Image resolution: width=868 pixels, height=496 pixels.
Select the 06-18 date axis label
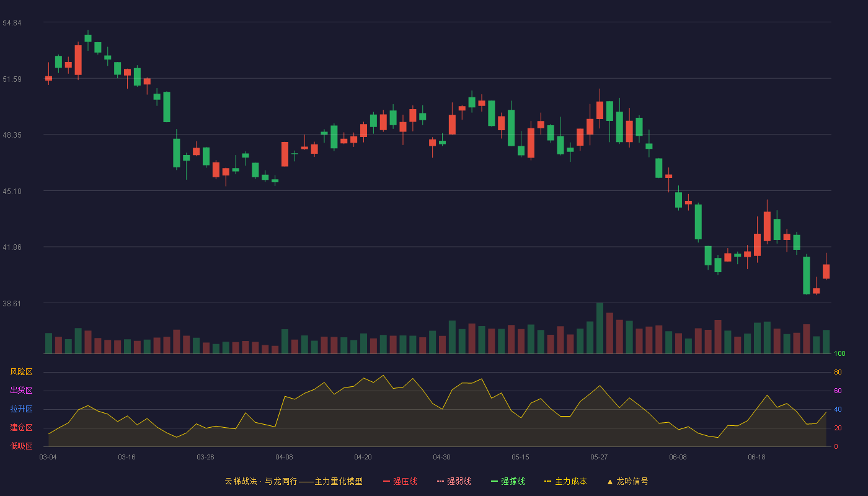click(756, 457)
